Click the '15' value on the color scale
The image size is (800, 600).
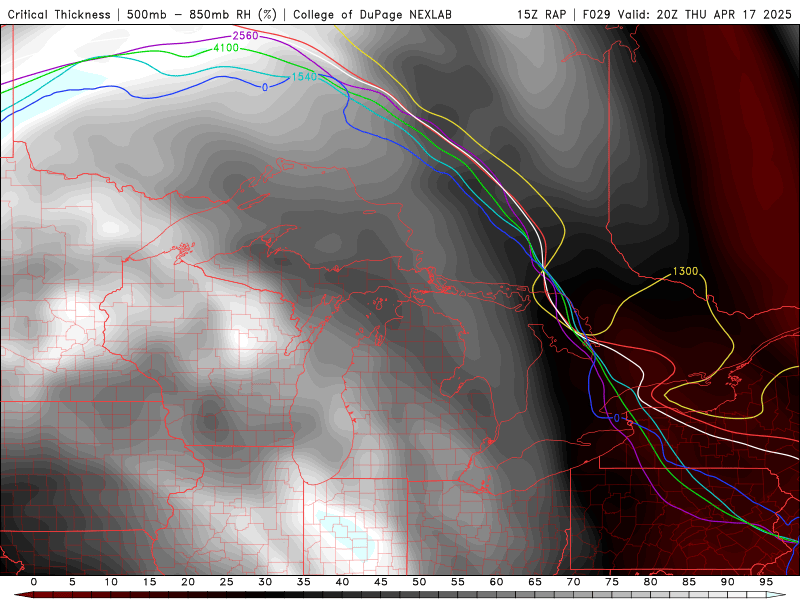point(149,582)
